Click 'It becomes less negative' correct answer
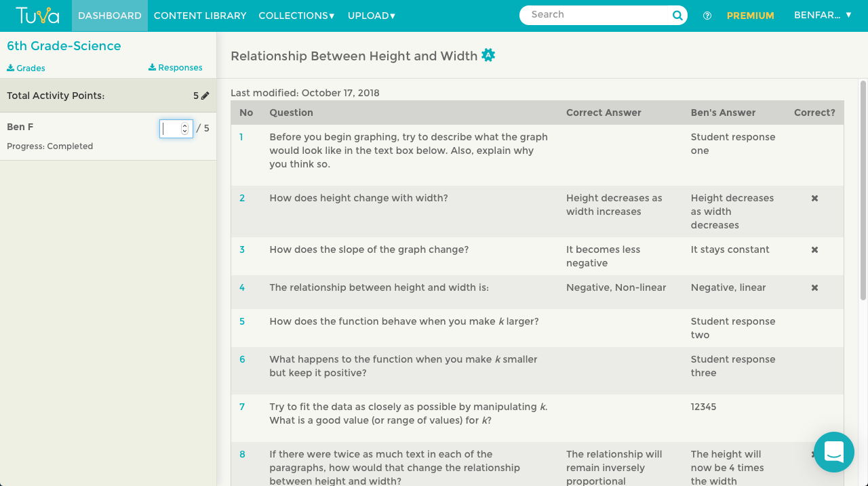Image resolution: width=868 pixels, height=486 pixels. point(604,256)
